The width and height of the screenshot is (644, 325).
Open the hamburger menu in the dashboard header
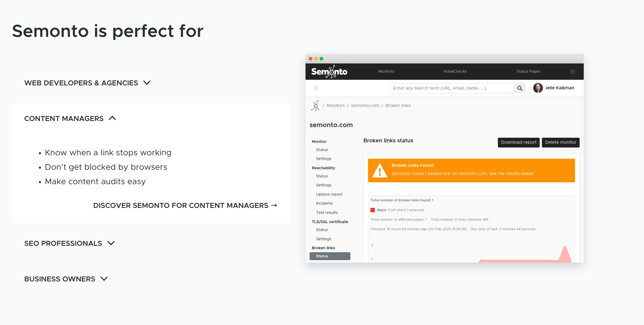pyautogui.click(x=572, y=72)
